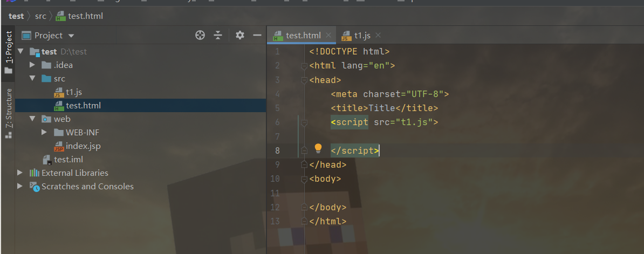The height and width of the screenshot is (254, 644).
Task: Click the </script> closing tag
Action: (355, 150)
